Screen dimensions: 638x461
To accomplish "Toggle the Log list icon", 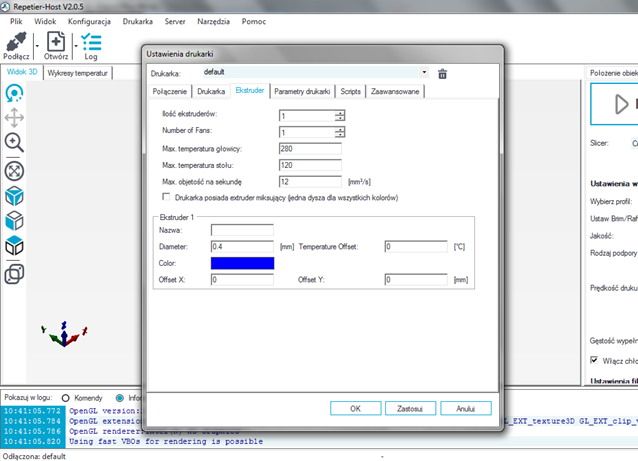I will [x=91, y=42].
